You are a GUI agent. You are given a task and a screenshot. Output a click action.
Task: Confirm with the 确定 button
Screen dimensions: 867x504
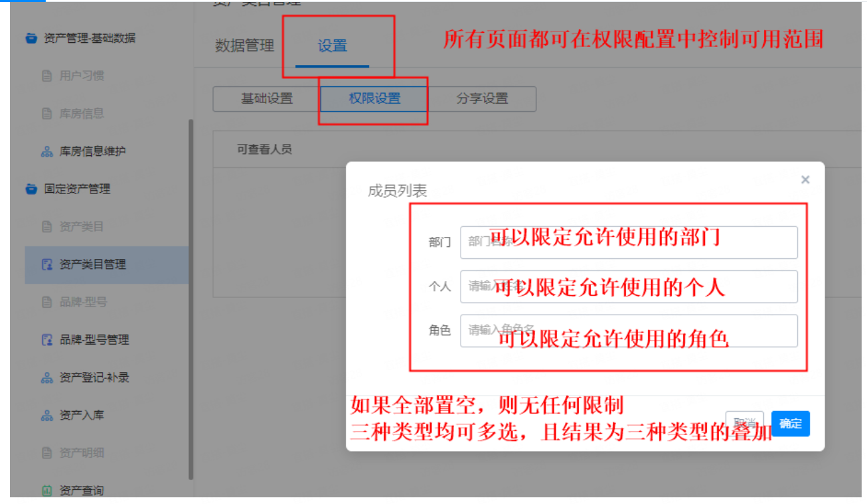click(791, 424)
